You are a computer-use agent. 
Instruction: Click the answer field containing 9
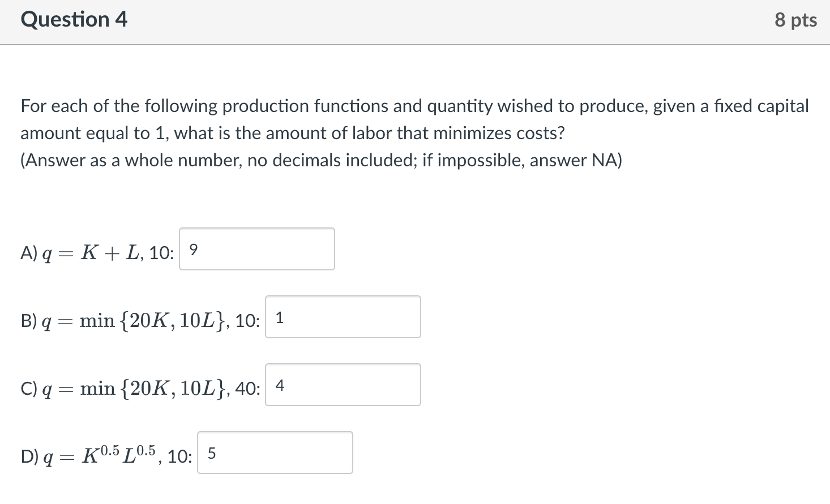pos(256,249)
